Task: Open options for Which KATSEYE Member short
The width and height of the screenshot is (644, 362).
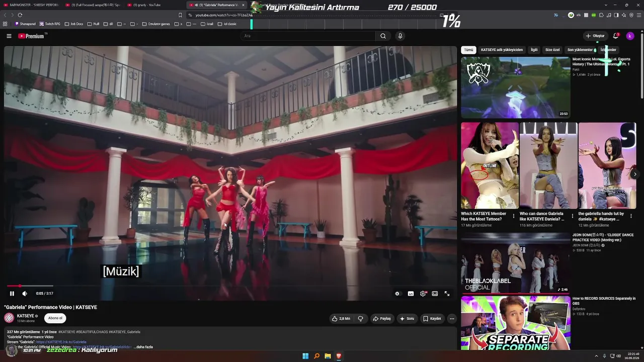Action: click(x=514, y=216)
